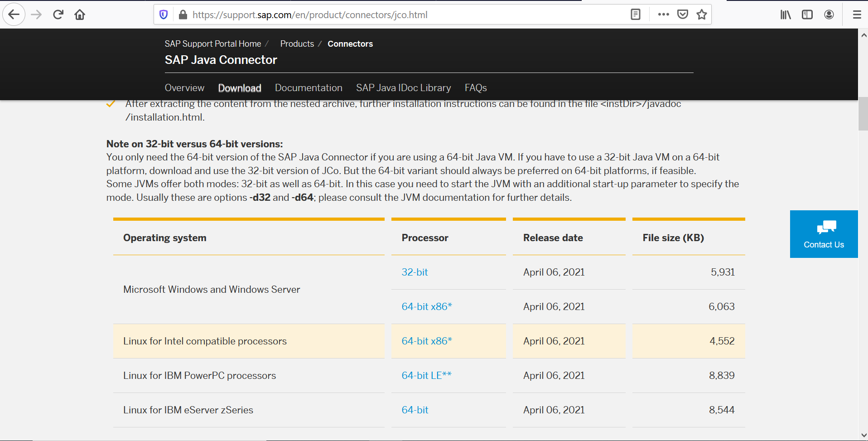This screenshot has height=441, width=868.
Task: Open Connectors breadcrumb link
Action: [350, 44]
